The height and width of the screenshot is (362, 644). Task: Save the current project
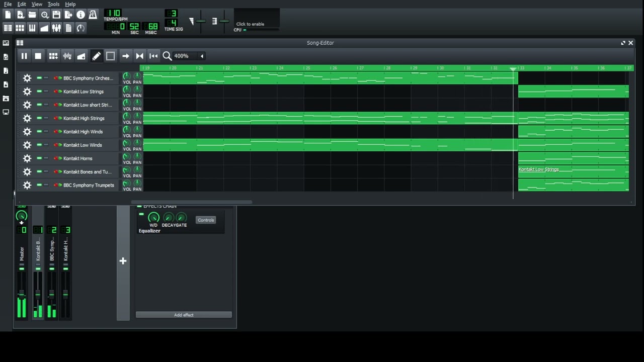(x=56, y=15)
